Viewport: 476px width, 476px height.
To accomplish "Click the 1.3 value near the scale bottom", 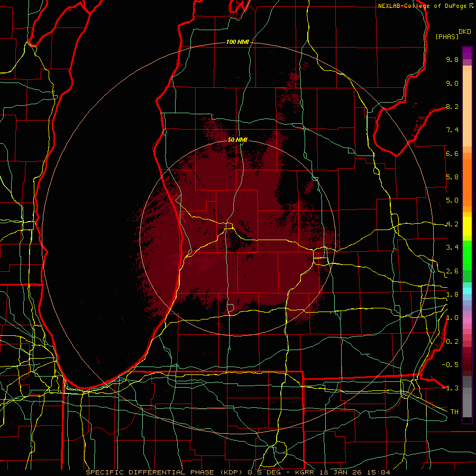I will pos(452,388).
